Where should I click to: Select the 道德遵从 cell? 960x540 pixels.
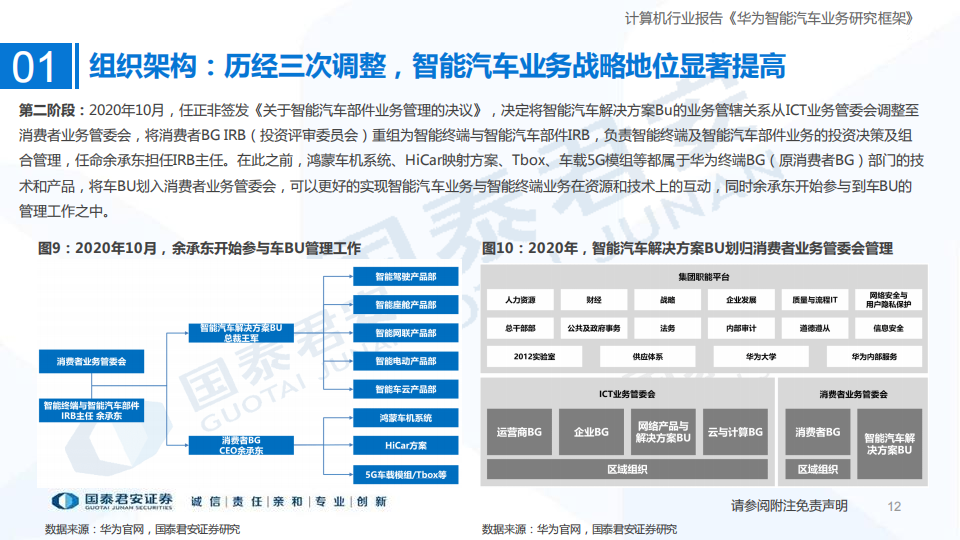coord(815,328)
